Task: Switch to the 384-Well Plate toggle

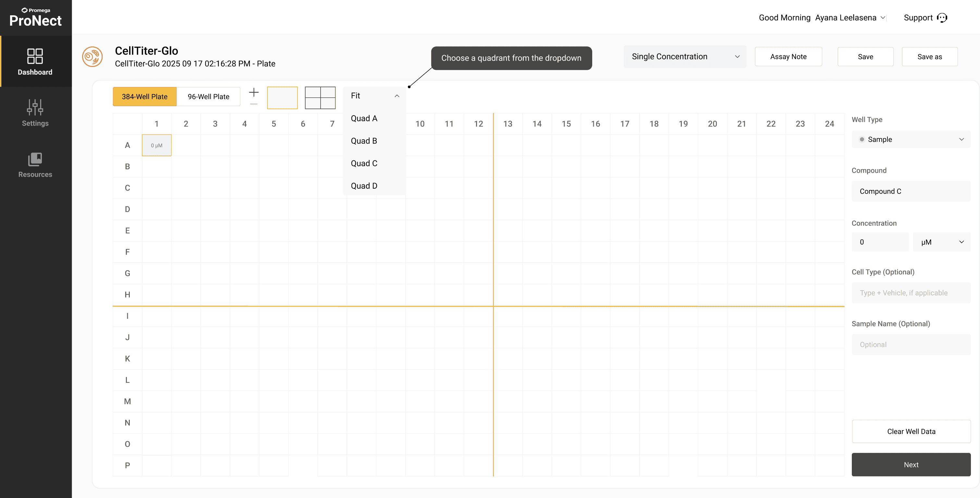Action: point(144,97)
